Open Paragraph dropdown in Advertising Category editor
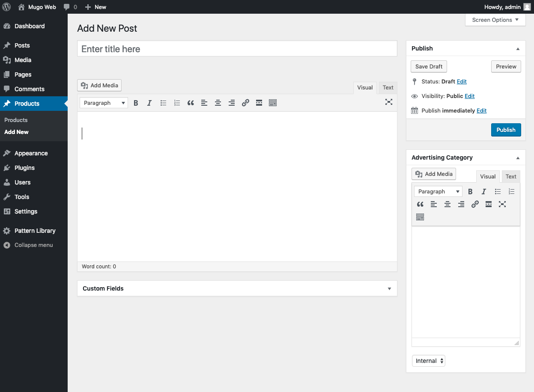Screen dimensions: 534x392 coord(439,191)
